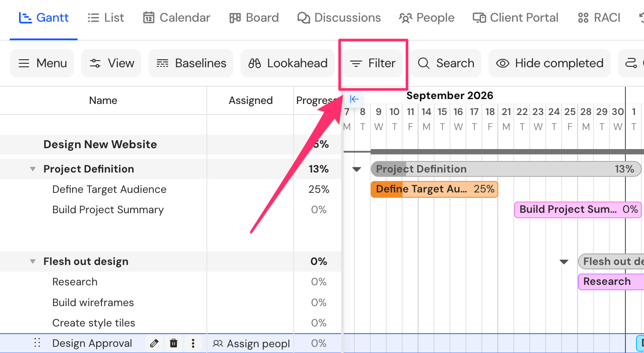Click Assign people on the Design Approval row
644x353 pixels.
[x=251, y=344]
